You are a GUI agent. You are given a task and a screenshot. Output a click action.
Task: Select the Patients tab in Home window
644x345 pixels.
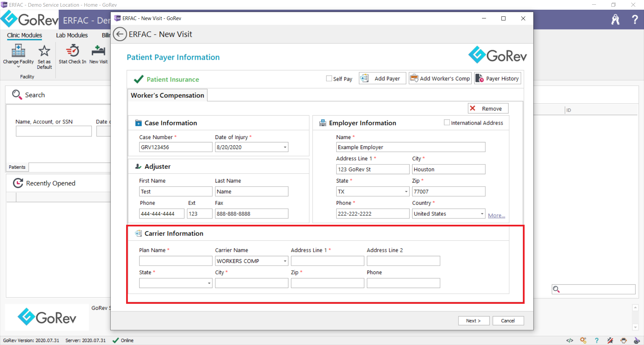point(17,167)
